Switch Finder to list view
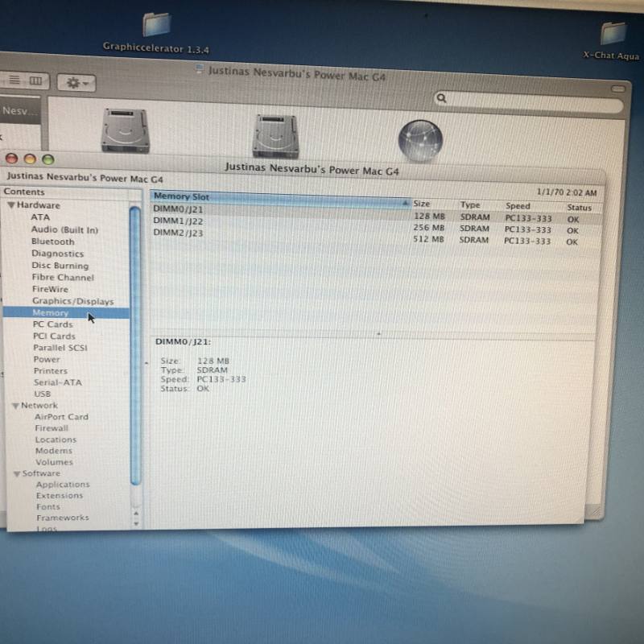644x644 pixels. click(14, 80)
